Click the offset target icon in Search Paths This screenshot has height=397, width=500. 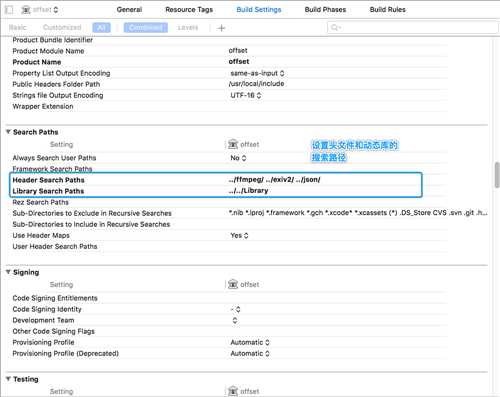pyautogui.click(x=233, y=144)
